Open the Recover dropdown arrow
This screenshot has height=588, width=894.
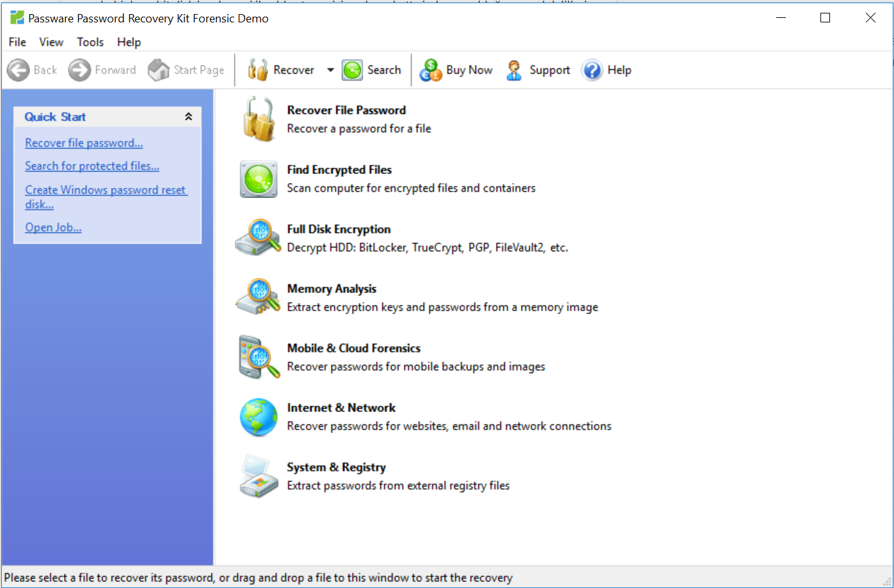pos(330,70)
